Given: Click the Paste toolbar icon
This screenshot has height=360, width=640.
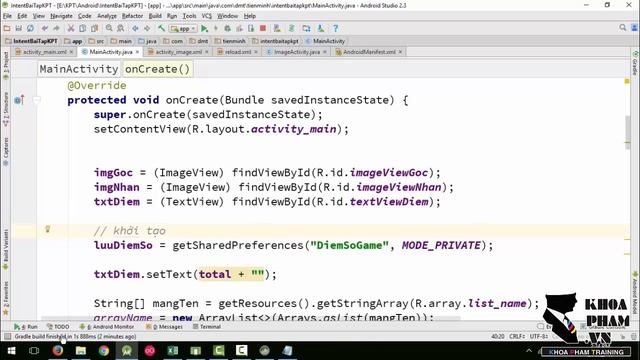Looking at the screenshot, I should tap(94, 28).
